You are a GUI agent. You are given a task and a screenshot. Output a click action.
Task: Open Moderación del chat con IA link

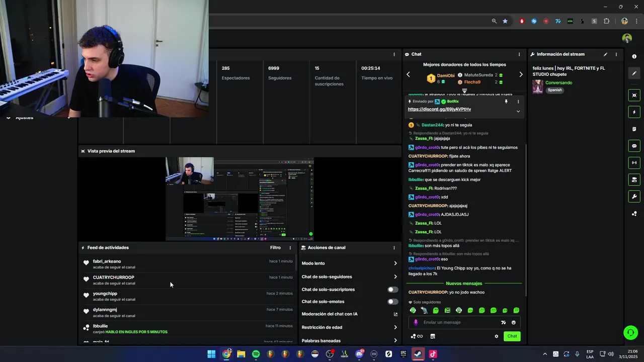[350, 314]
